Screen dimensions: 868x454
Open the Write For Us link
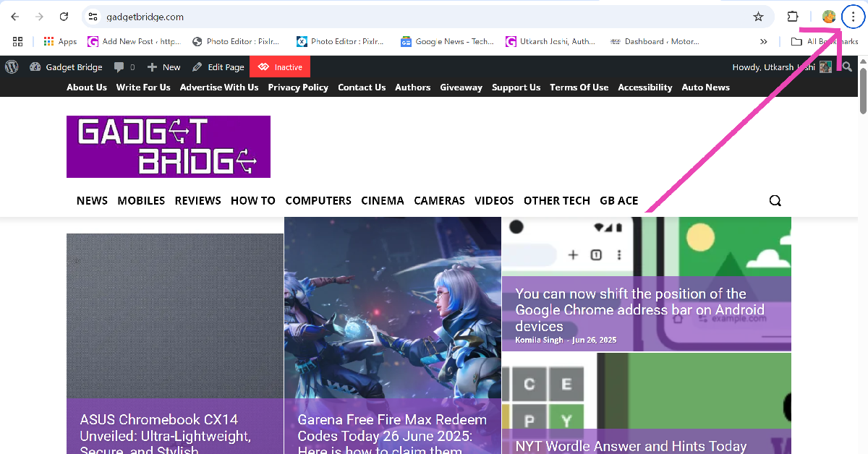[143, 87]
